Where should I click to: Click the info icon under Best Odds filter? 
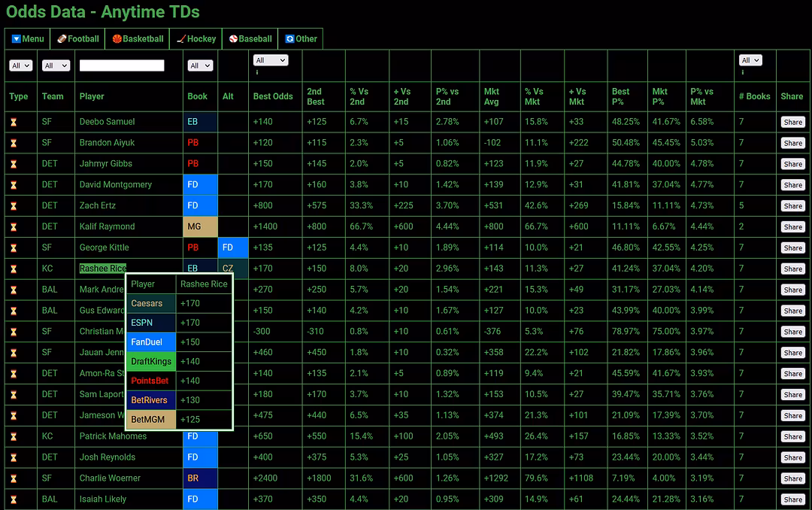(257, 73)
